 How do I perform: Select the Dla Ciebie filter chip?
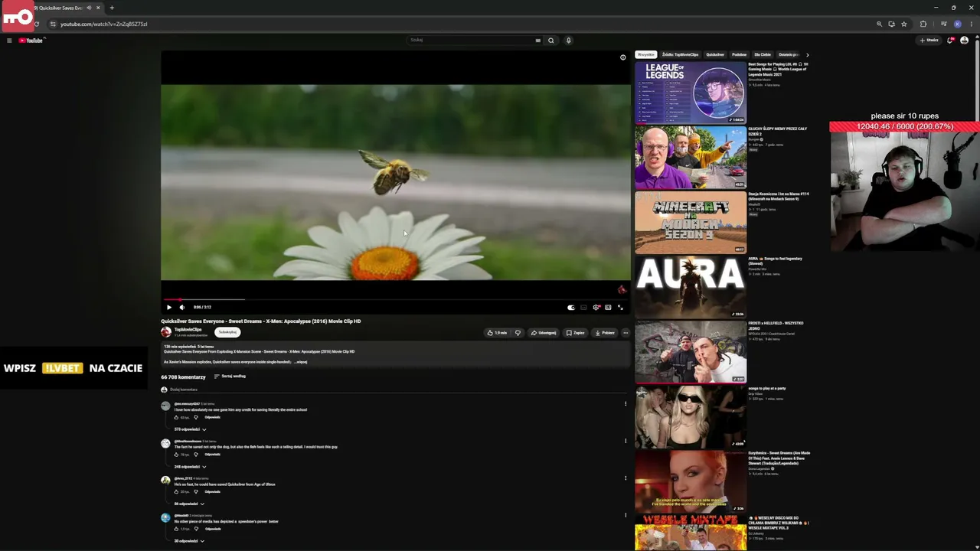pos(763,55)
